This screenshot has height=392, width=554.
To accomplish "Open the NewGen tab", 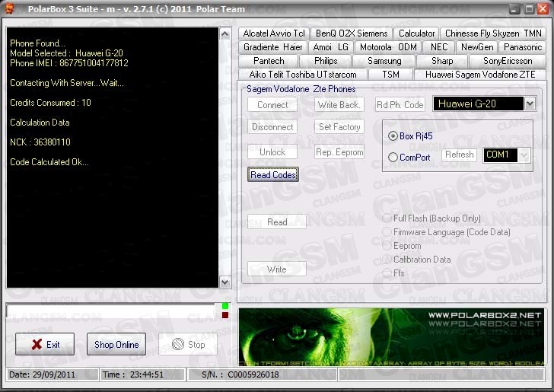I will [x=477, y=47].
